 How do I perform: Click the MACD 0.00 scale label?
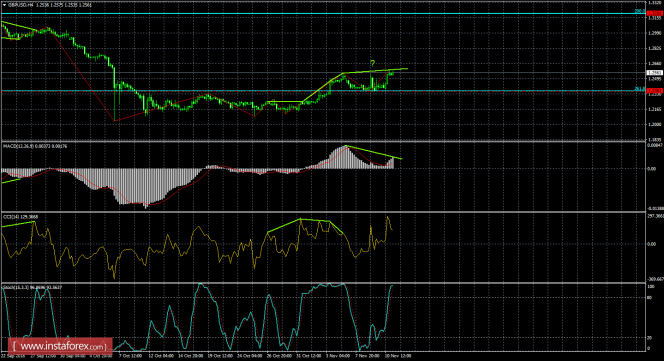(x=651, y=169)
